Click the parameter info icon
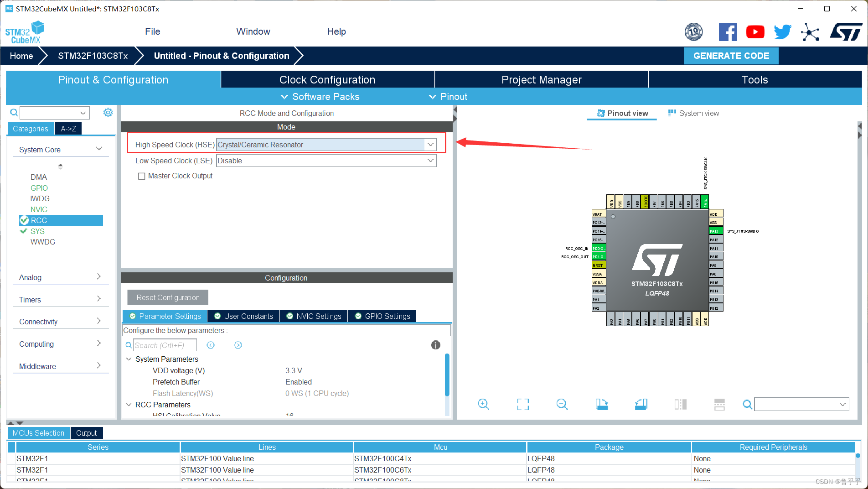868x489 pixels. click(436, 345)
